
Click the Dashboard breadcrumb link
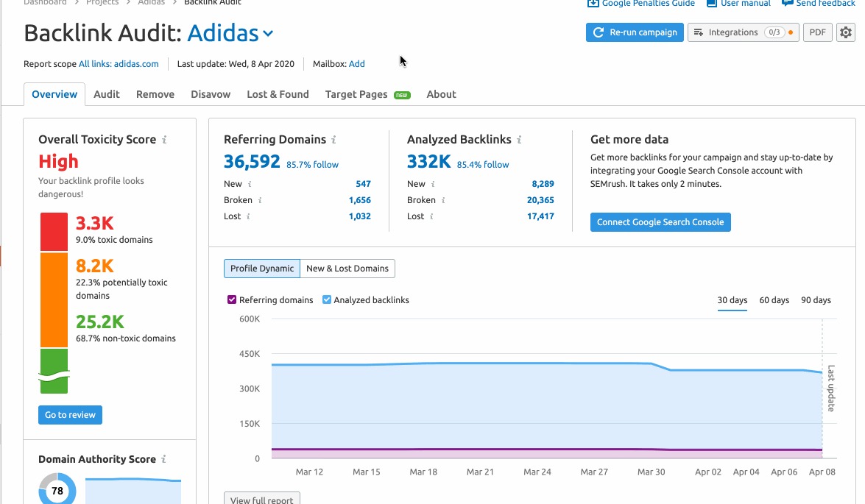point(45,3)
